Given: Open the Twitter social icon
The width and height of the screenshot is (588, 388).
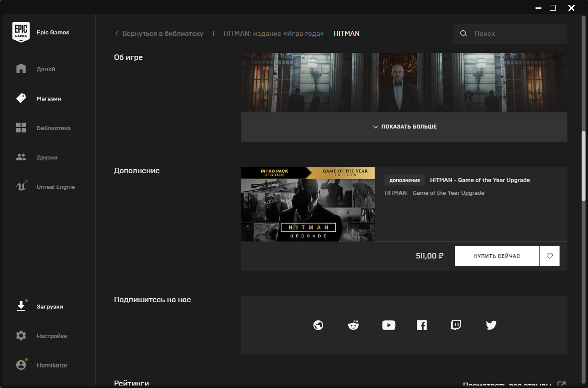Looking at the screenshot, I should 491,325.
